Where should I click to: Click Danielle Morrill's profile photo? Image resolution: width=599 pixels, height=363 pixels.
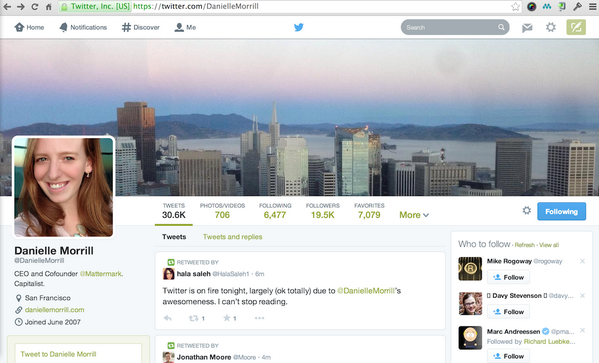(x=64, y=187)
